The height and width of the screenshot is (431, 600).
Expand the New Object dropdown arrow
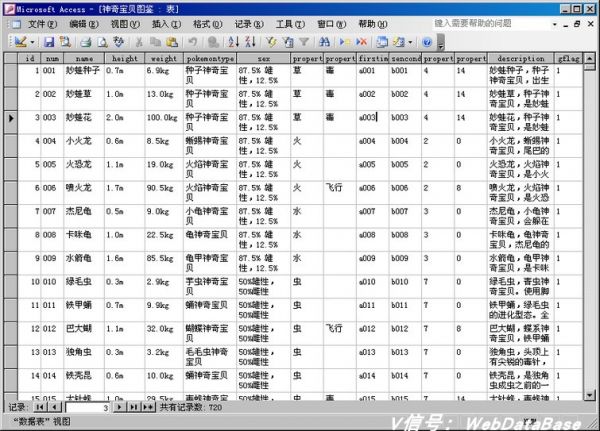tap(410, 42)
